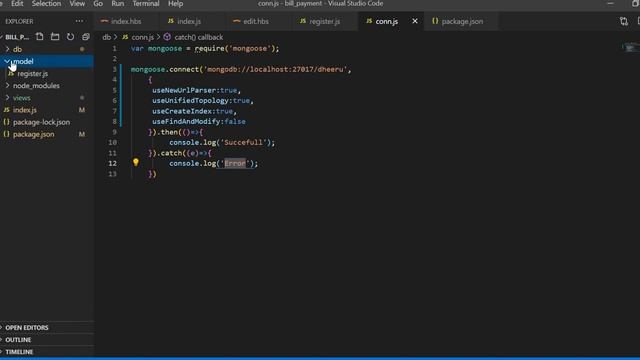Click the highlighted 'Error' string on line 12

[x=235, y=163]
